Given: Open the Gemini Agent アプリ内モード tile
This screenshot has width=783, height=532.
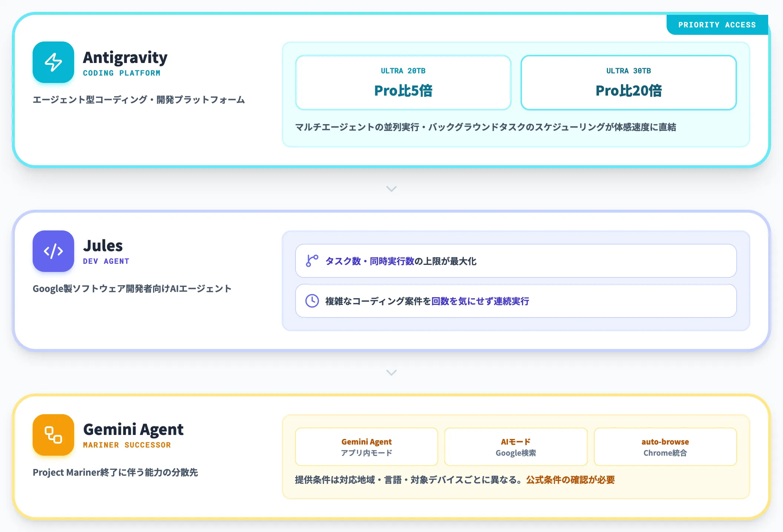Looking at the screenshot, I should (x=366, y=447).
